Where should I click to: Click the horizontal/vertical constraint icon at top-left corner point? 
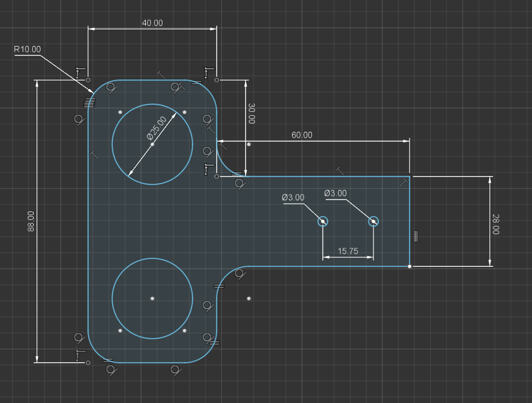80,72
